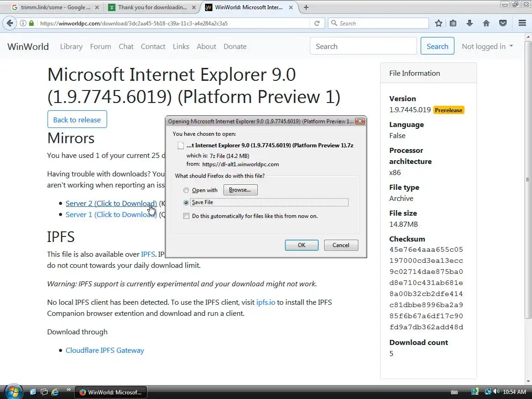Click Server 2 (Click to Download) link
The image size is (532, 399).
click(x=111, y=204)
